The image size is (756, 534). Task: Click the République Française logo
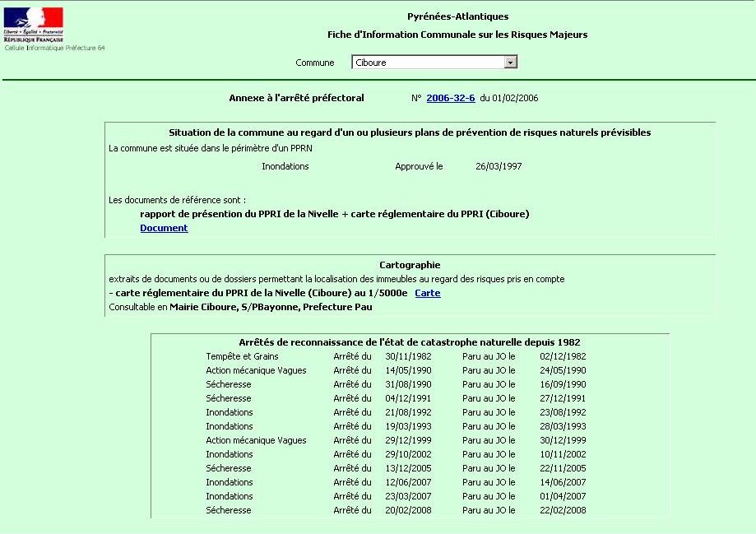[x=33, y=25]
